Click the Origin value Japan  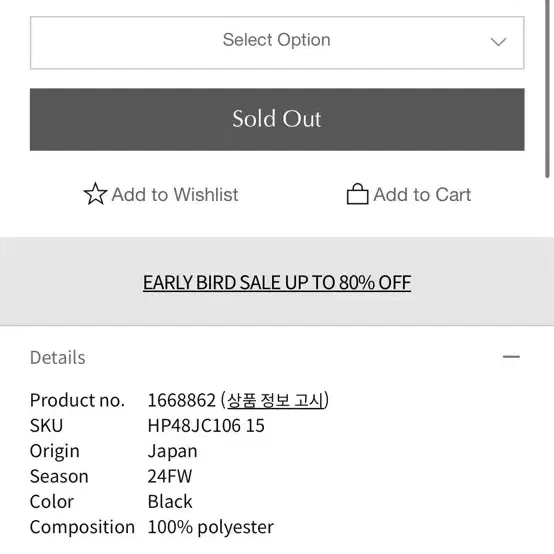172,451
